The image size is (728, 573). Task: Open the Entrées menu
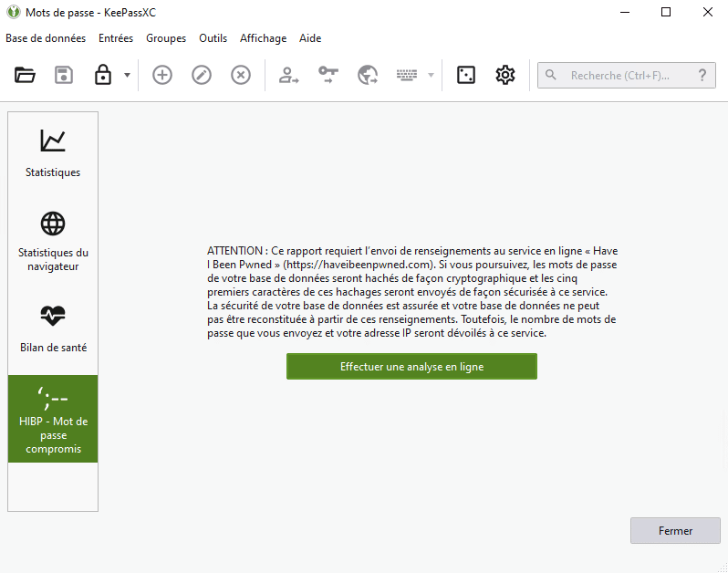coord(116,38)
